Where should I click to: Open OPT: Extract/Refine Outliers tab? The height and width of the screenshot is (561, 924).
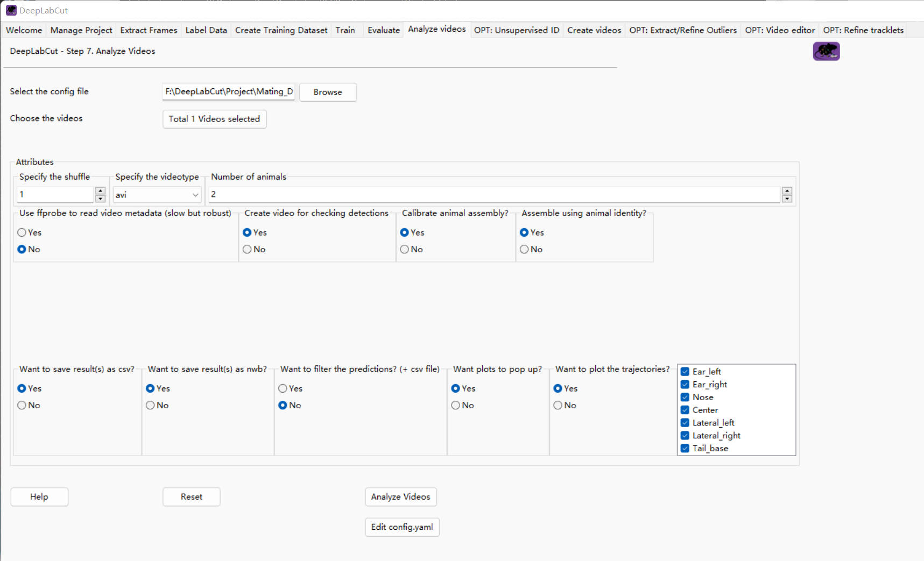pos(683,30)
